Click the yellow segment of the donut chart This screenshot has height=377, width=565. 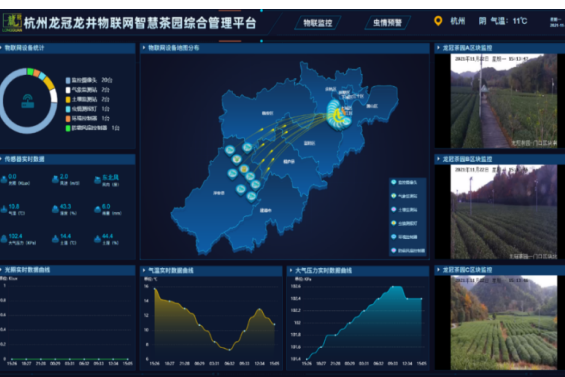coord(48,83)
